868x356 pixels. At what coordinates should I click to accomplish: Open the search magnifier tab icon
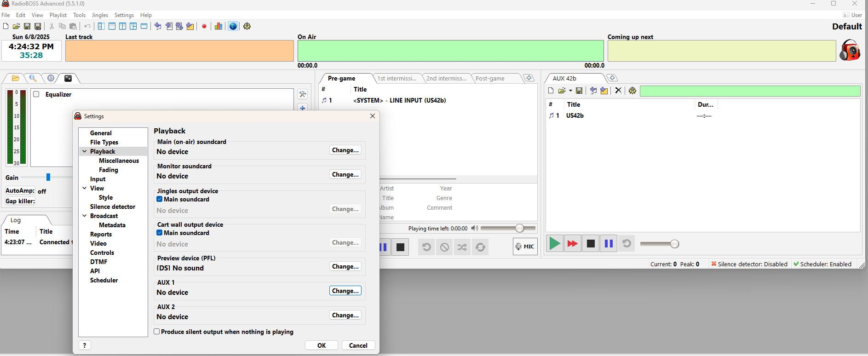tap(33, 78)
